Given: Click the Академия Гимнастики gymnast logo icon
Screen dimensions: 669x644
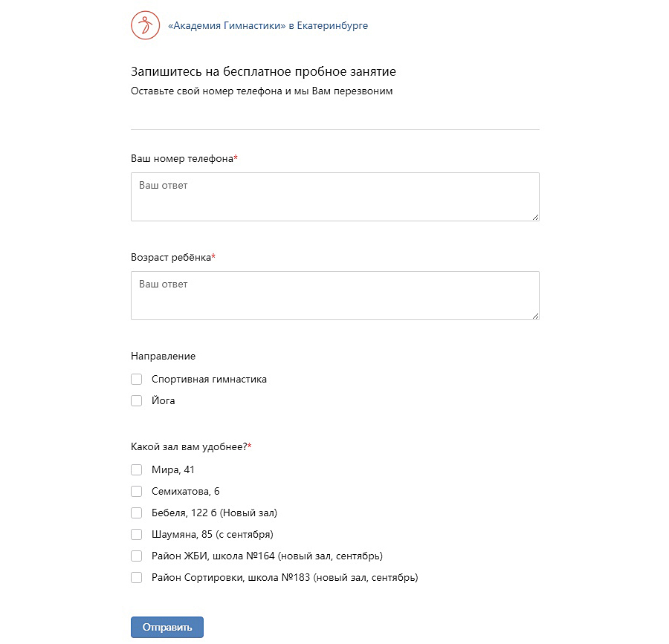Looking at the screenshot, I should (x=146, y=25).
